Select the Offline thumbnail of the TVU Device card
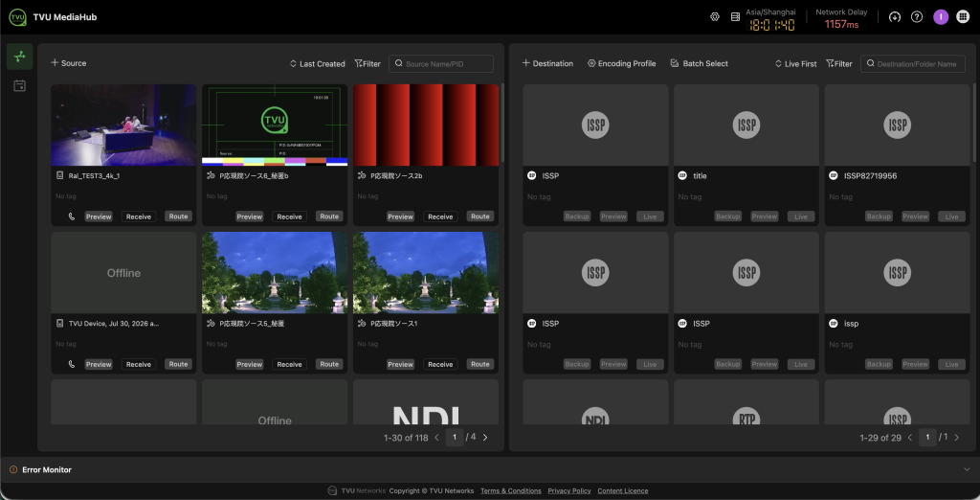980x500 pixels. pos(123,273)
